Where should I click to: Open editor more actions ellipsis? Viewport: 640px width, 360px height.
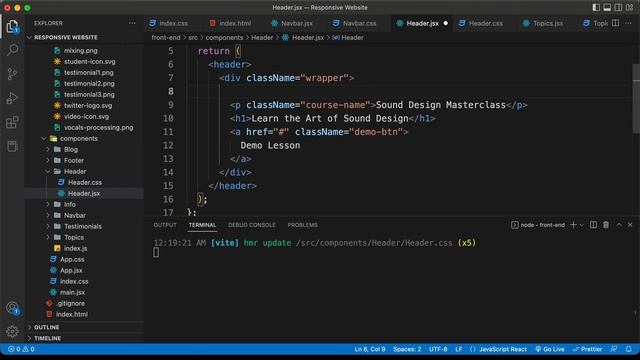pos(628,23)
